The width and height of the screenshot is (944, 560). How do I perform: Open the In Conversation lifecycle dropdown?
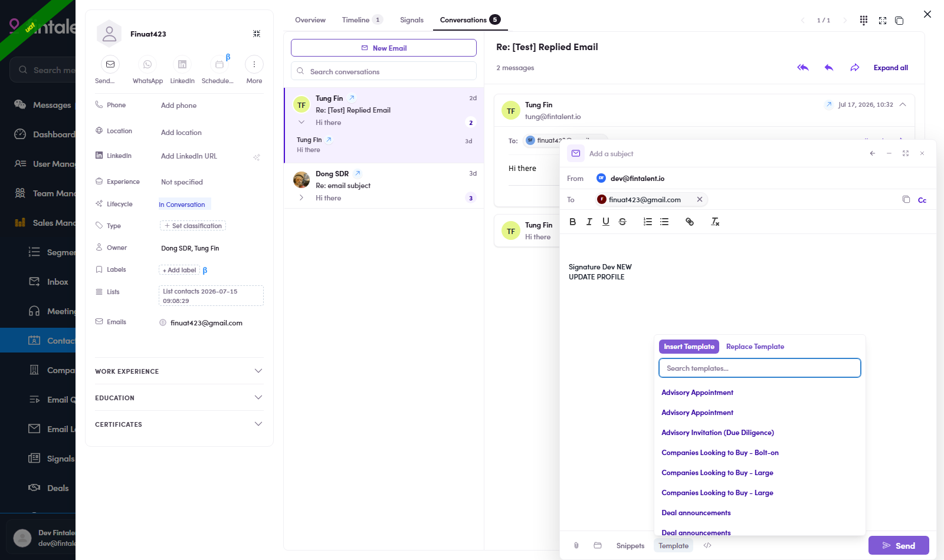click(x=184, y=205)
